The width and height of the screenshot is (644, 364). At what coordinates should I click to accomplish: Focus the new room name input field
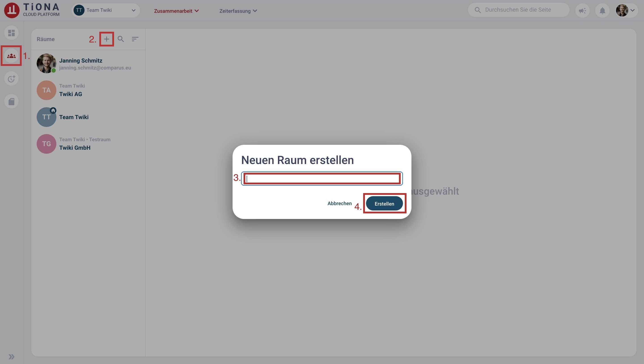[322, 179]
